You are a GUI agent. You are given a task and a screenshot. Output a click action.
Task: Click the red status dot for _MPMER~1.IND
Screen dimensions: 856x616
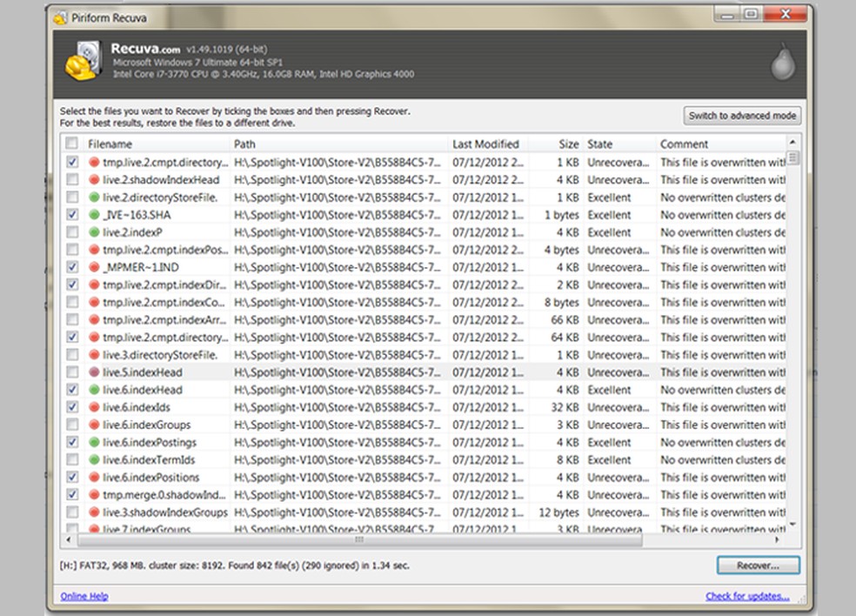tap(94, 267)
